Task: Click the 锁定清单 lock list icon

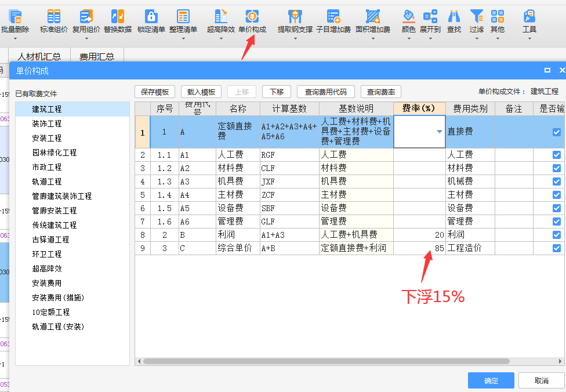Action: 151,17
